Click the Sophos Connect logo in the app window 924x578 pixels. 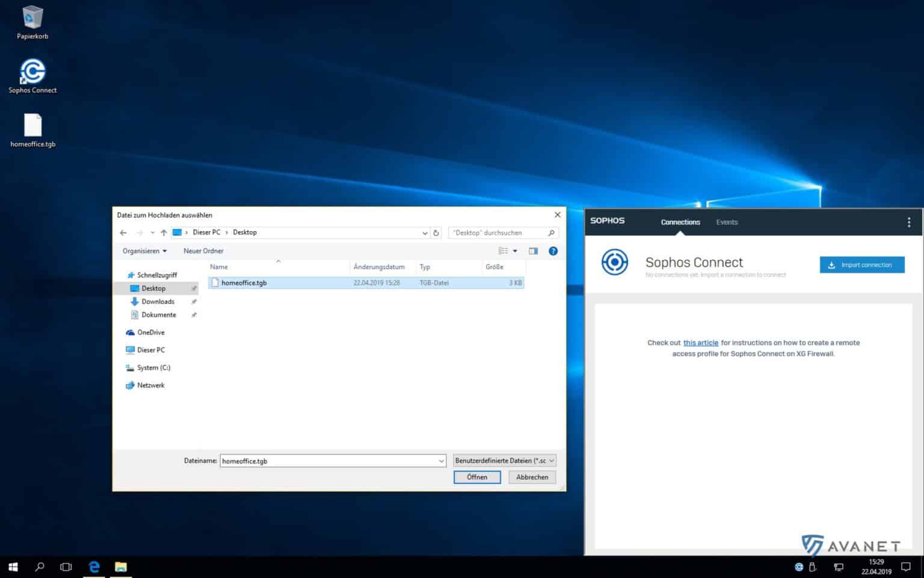614,263
